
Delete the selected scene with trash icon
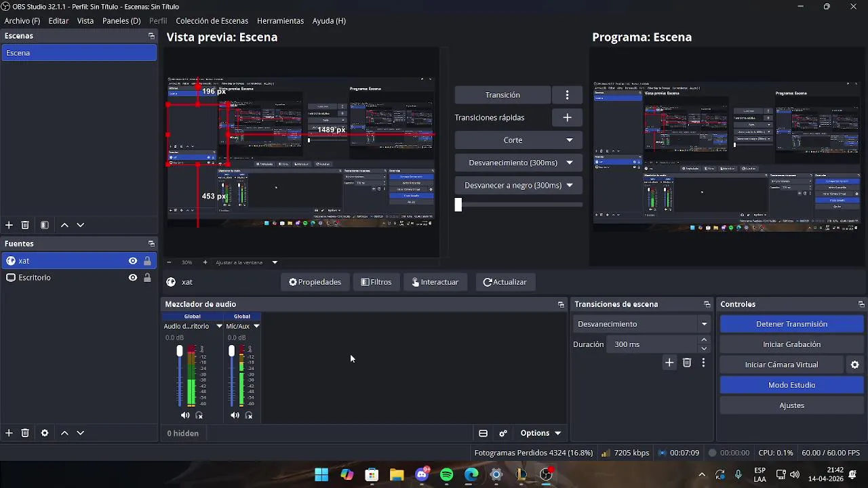25,225
